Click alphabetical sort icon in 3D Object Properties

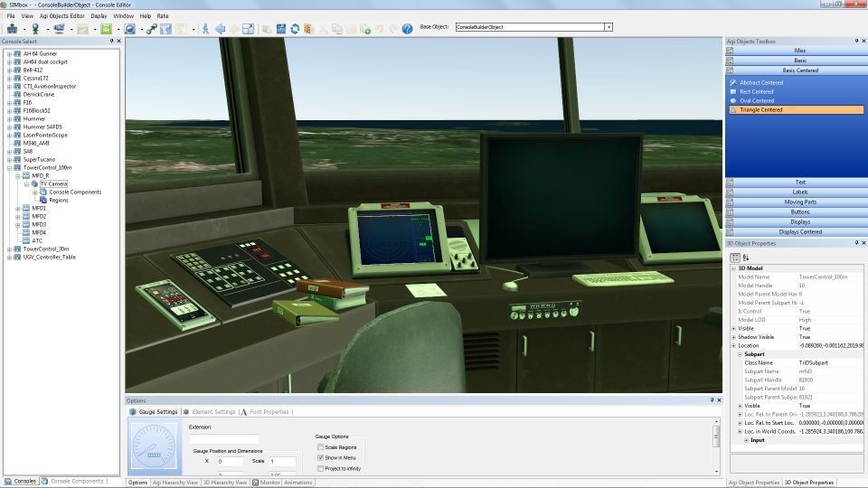tap(746, 258)
